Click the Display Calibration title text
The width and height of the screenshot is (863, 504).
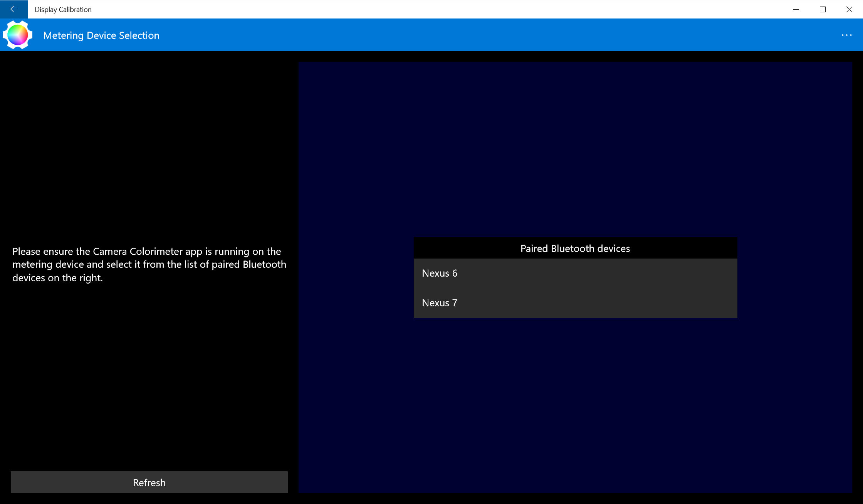pyautogui.click(x=63, y=9)
